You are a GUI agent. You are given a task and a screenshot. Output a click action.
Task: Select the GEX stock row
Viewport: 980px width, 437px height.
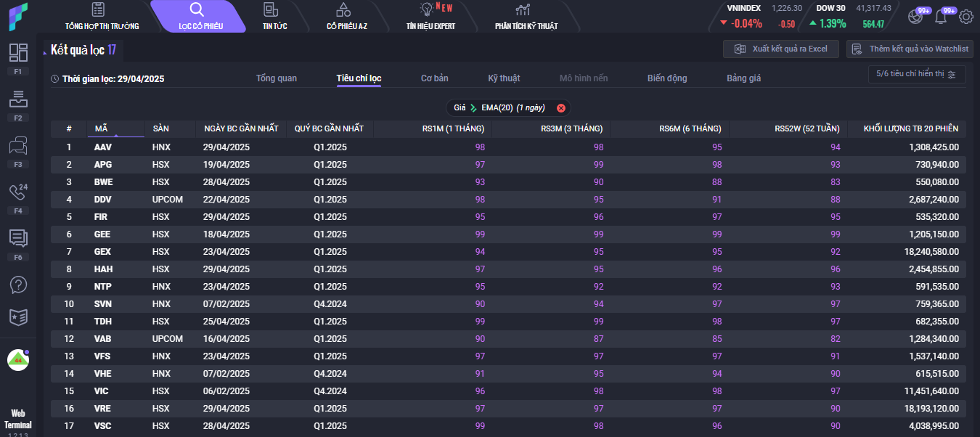102,252
